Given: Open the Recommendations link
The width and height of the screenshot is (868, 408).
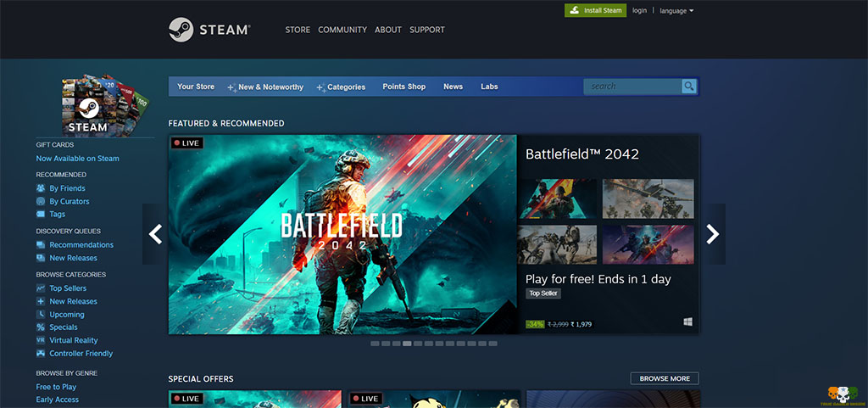Looking at the screenshot, I should [x=81, y=244].
